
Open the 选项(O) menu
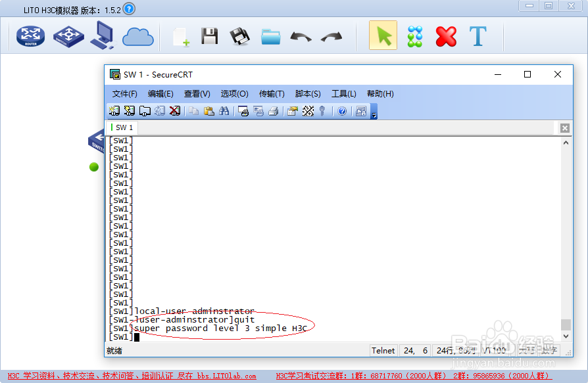[234, 93]
